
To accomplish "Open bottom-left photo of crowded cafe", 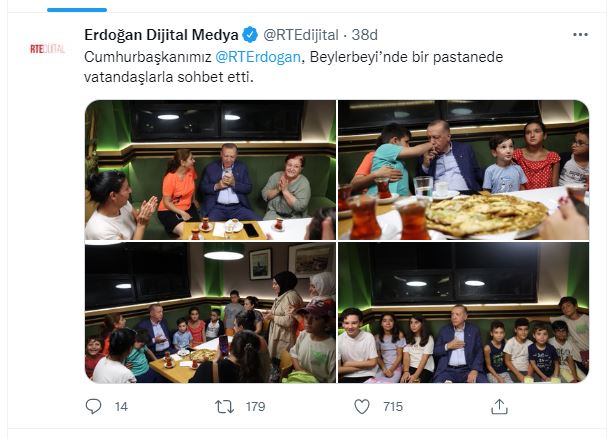I will click(x=210, y=313).
